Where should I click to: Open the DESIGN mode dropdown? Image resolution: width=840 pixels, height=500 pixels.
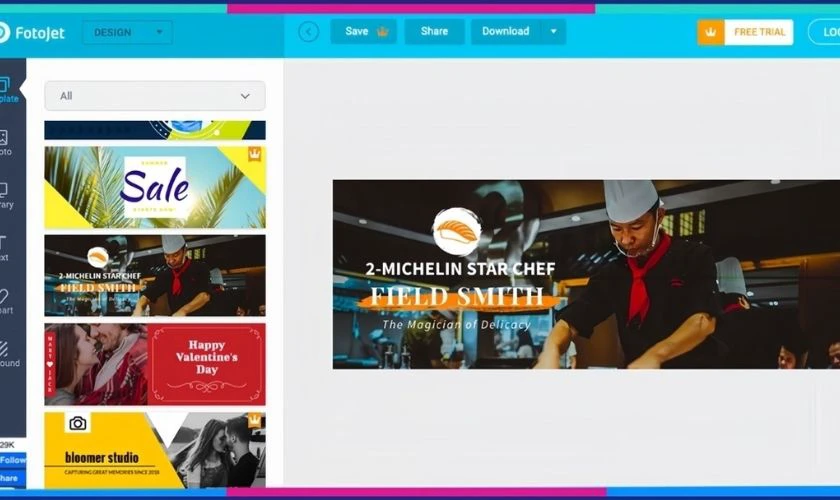click(x=128, y=32)
